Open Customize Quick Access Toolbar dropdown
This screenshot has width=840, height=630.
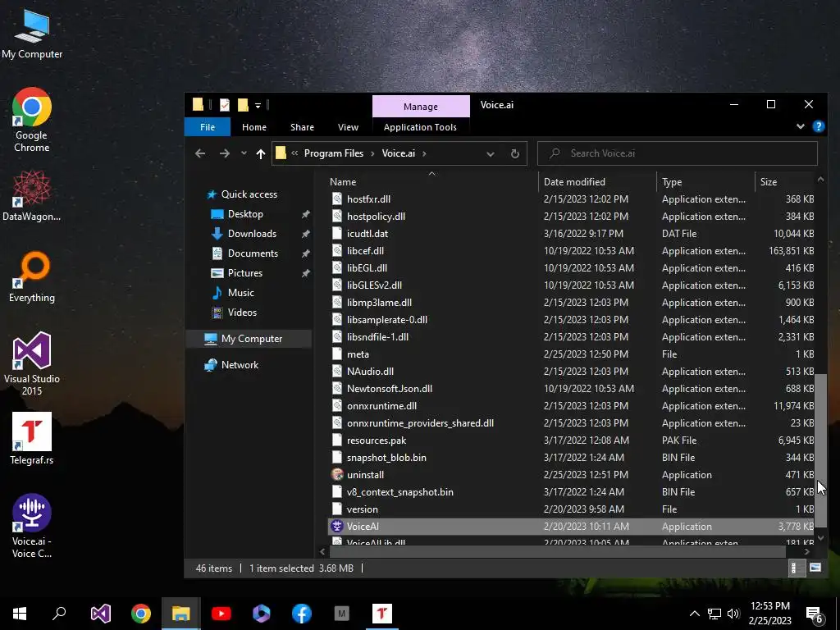[x=258, y=106]
